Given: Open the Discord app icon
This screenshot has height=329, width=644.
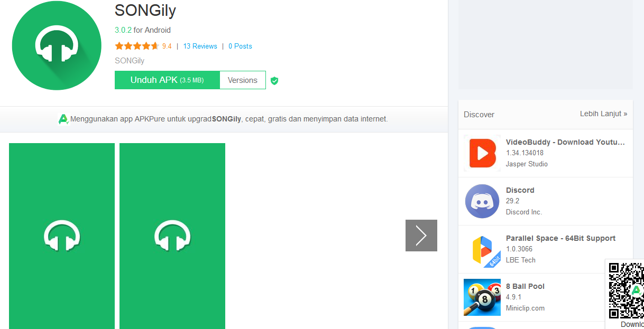Looking at the screenshot, I should tap(482, 201).
